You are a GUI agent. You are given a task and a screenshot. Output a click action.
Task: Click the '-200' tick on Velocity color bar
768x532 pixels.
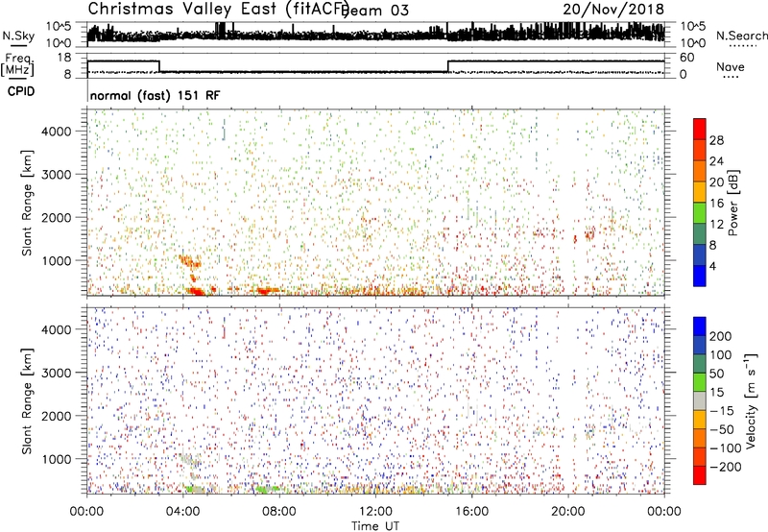coord(726,467)
